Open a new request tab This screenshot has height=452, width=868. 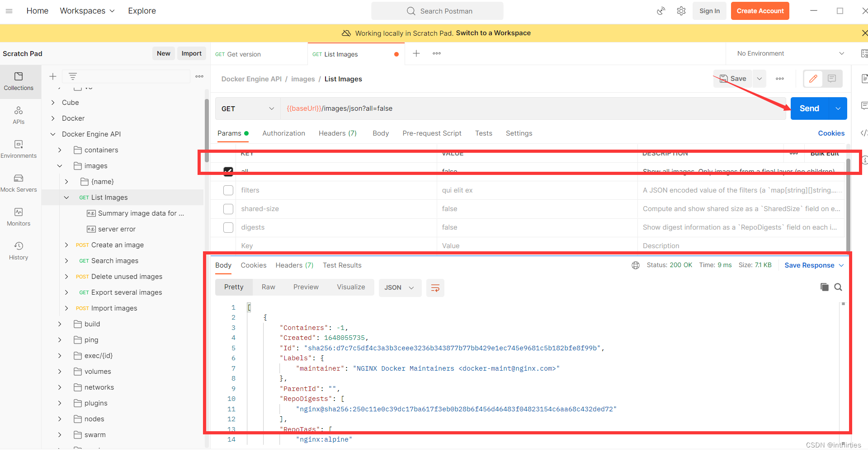(x=416, y=53)
